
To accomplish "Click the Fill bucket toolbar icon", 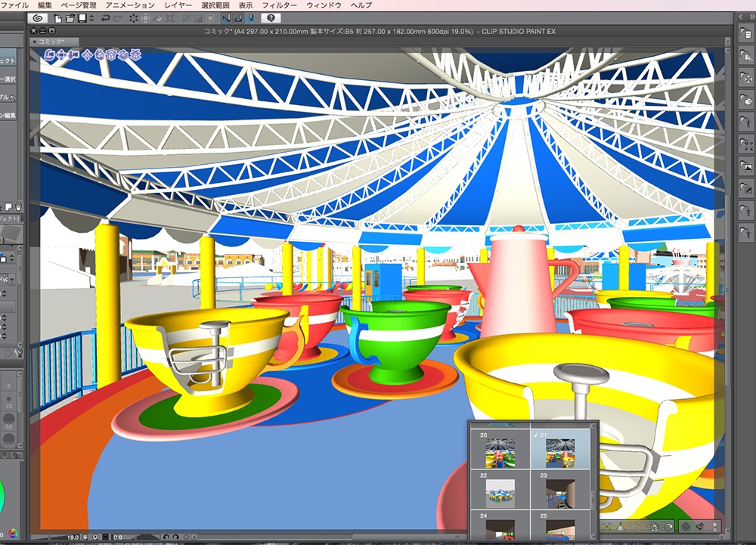I will click(x=158, y=18).
